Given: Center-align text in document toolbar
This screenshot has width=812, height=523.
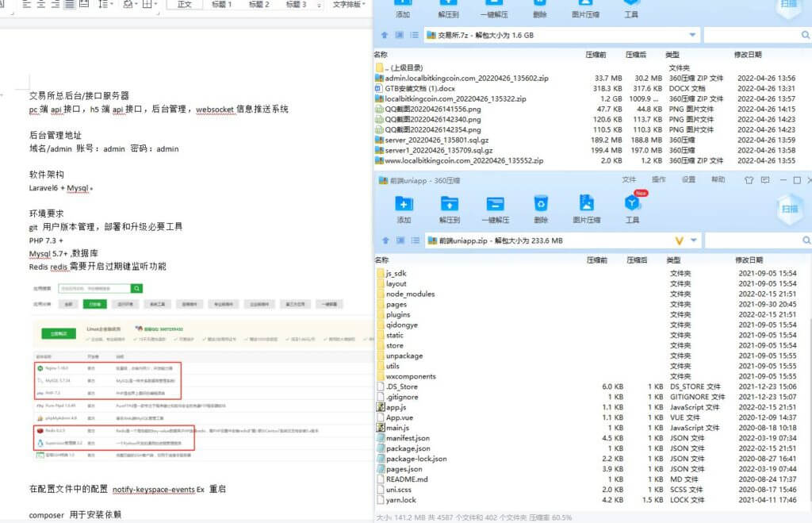Looking at the screenshot, I should [41, 4].
